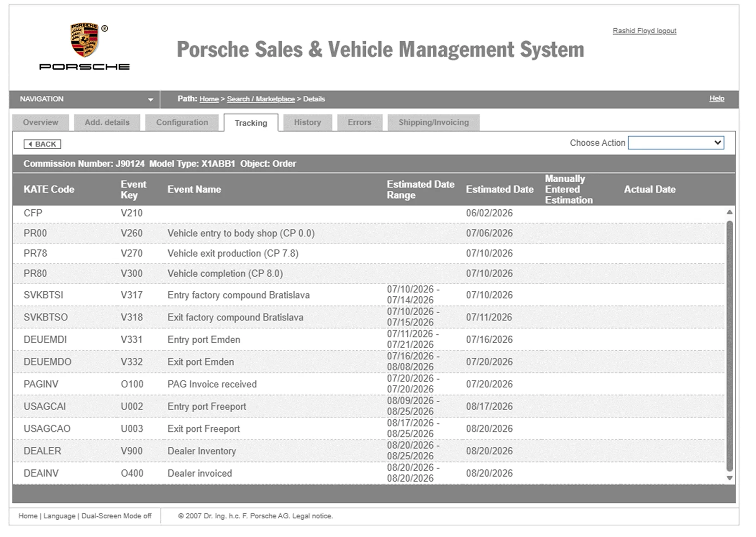Select the Tracking tab
This screenshot has height=537, width=756.
pyautogui.click(x=251, y=123)
